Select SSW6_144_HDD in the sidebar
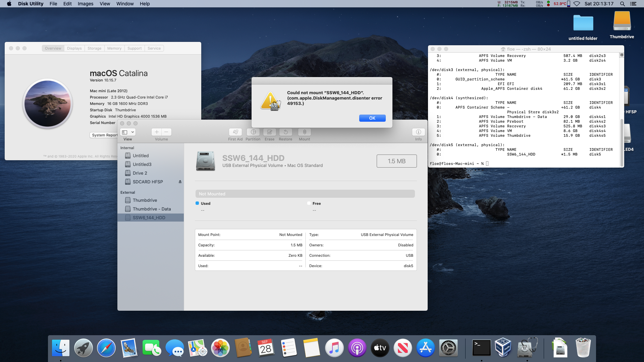 click(151, 218)
